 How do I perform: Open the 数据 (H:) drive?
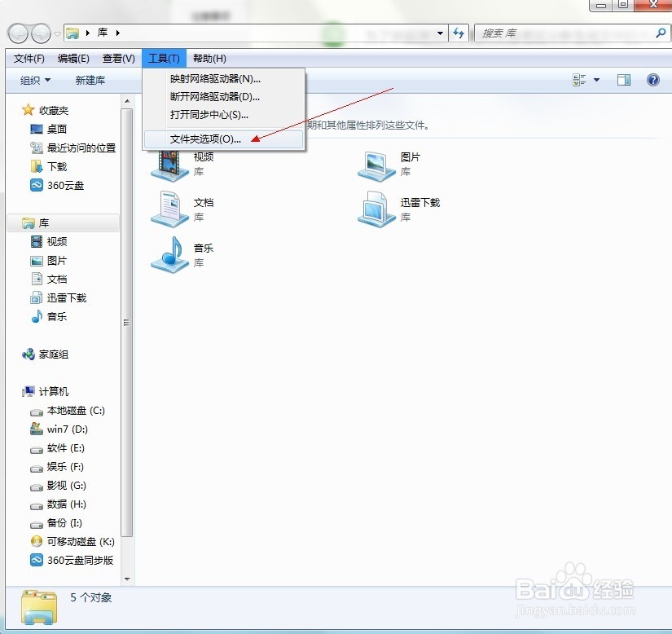(x=58, y=504)
